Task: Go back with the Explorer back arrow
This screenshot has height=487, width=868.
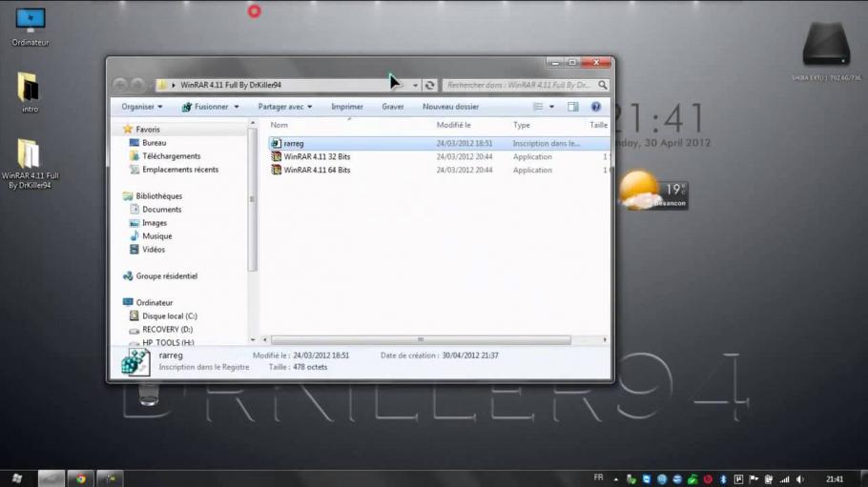Action: point(120,85)
